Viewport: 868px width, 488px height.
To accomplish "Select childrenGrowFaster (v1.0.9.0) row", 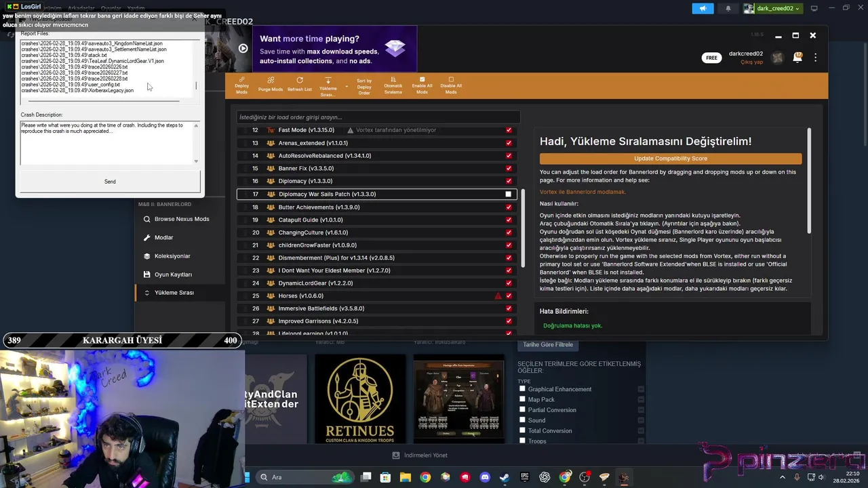I will point(376,245).
